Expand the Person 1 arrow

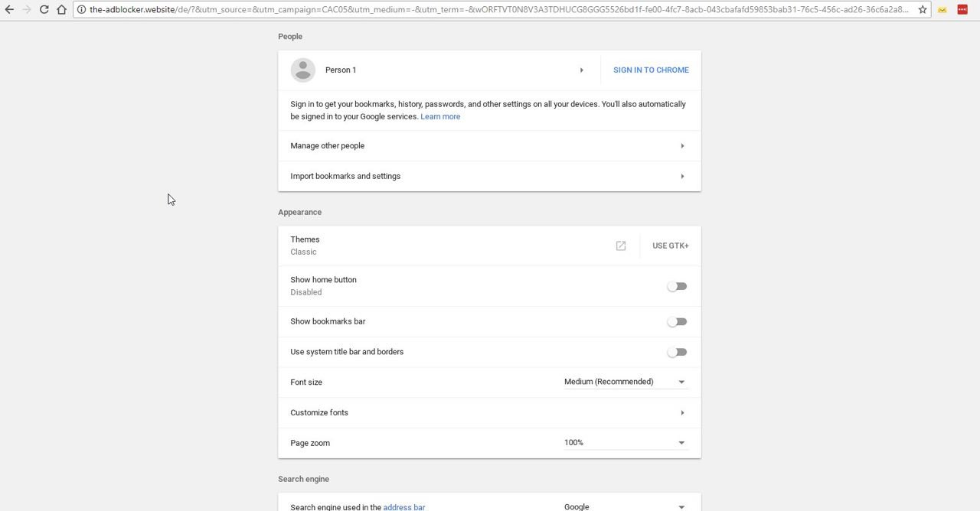point(582,70)
